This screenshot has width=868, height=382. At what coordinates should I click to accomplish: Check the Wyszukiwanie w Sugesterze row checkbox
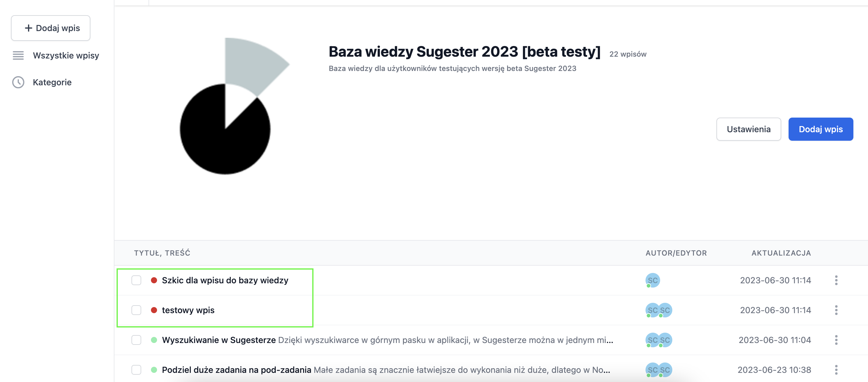pyautogui.click(x=136, y=340)
